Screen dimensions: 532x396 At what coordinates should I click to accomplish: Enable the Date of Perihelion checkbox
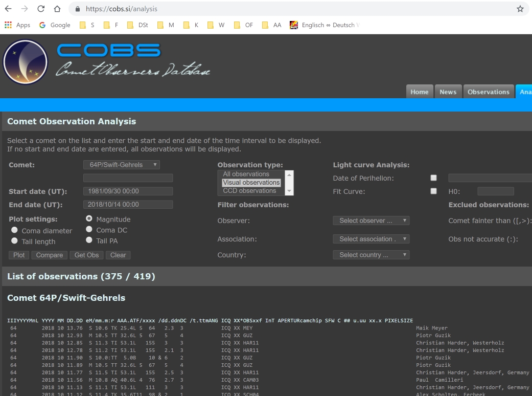tap(433, 178)
